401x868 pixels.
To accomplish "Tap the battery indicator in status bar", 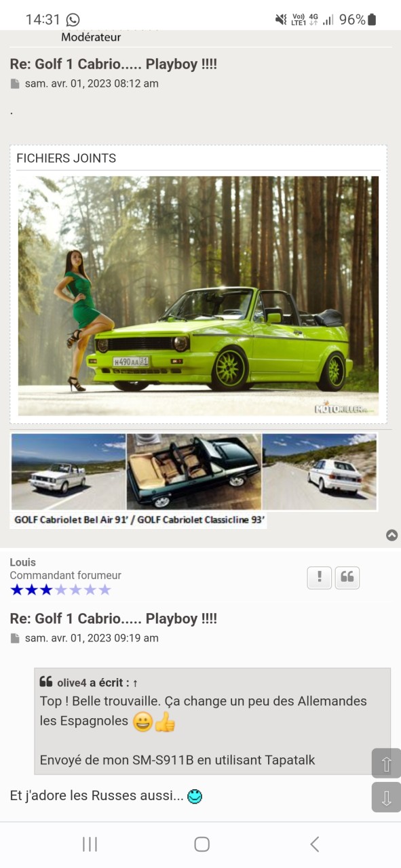I will pyautogui.click(x=372, y=20).
